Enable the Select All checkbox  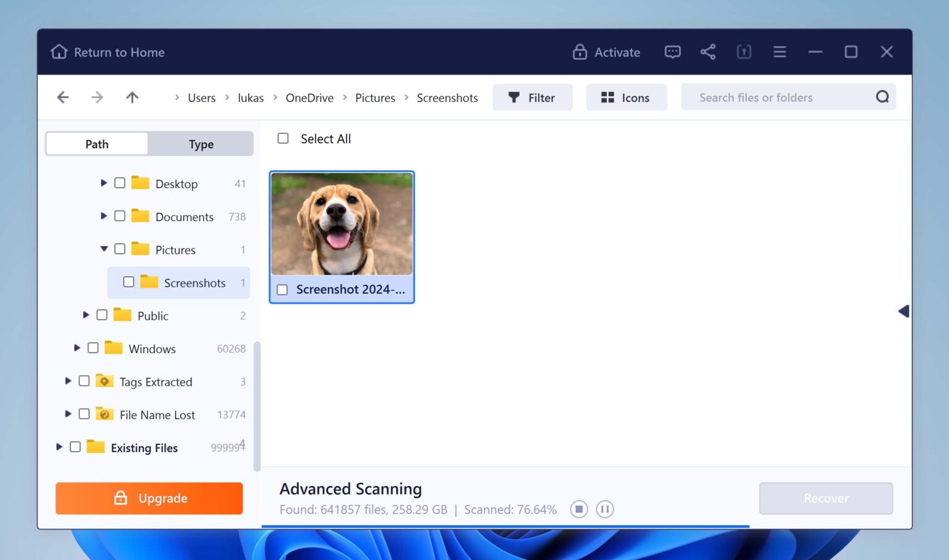click(x=283, y=138)
